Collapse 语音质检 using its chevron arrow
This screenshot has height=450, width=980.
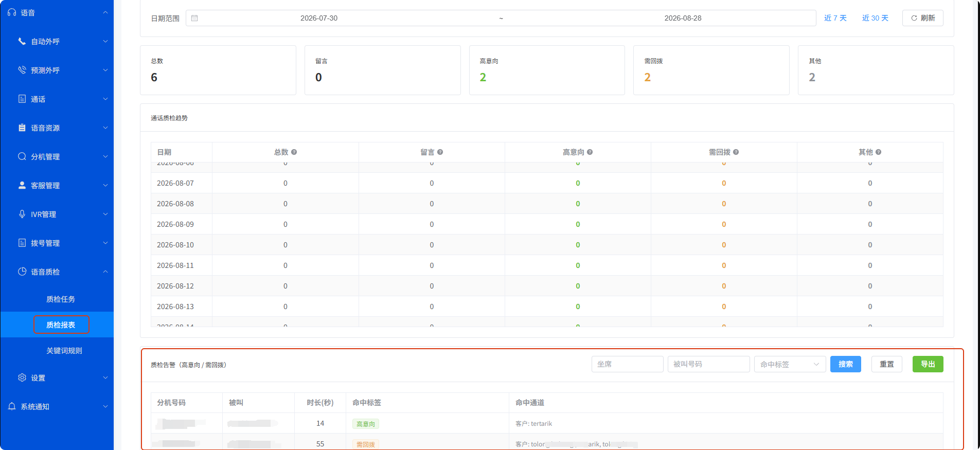105,272
